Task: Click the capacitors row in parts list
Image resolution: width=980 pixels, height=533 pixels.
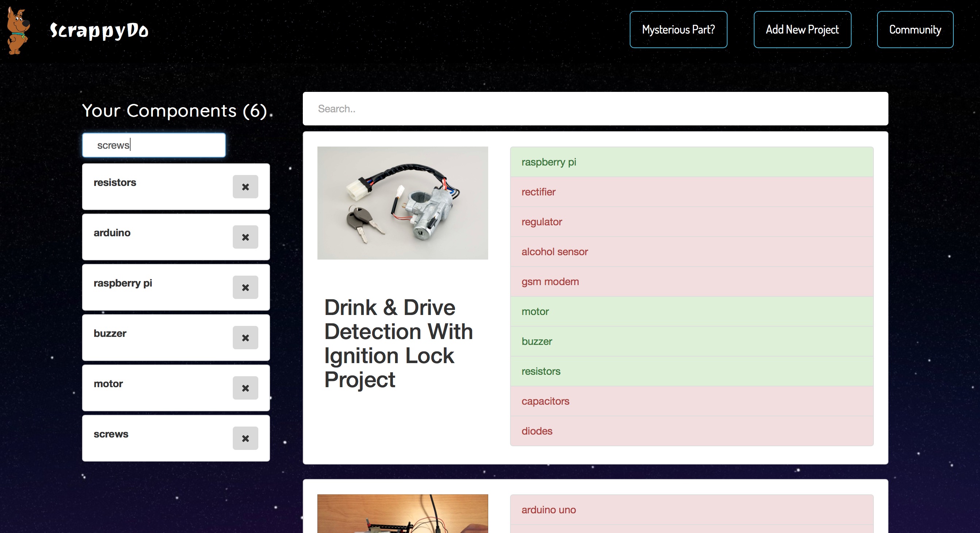Action: [x=691, y=401]
